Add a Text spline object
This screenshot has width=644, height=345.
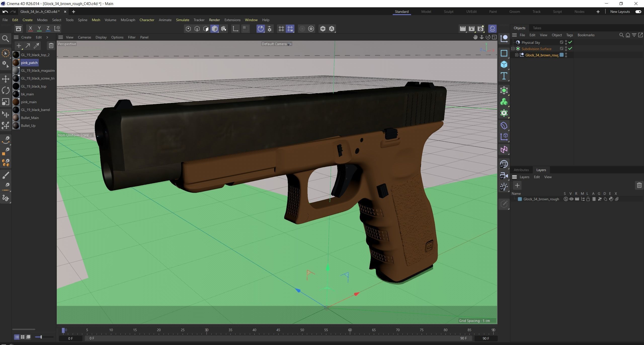[504, 76]
